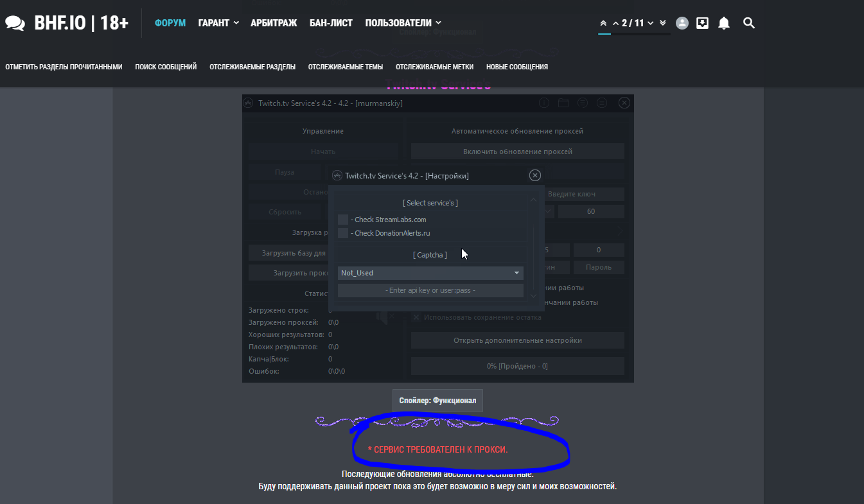The height and width of the screenshot is (504, 864).
Task: Open the user profile avatar
Action: click(682, 23)
